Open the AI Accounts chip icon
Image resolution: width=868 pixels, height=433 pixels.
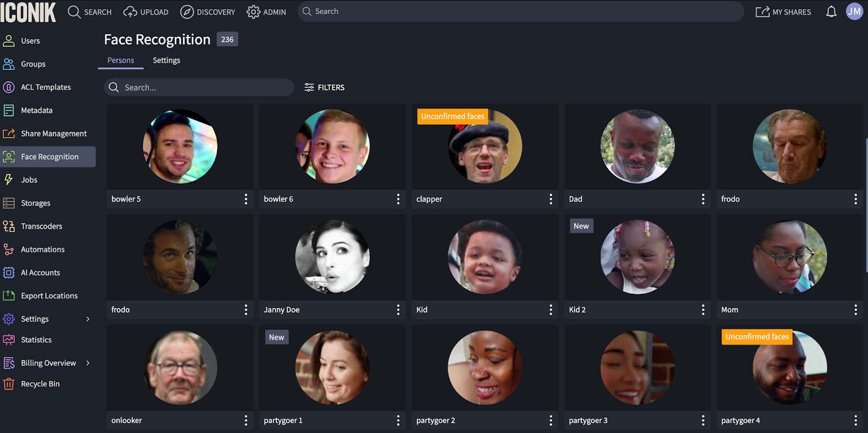9,273
